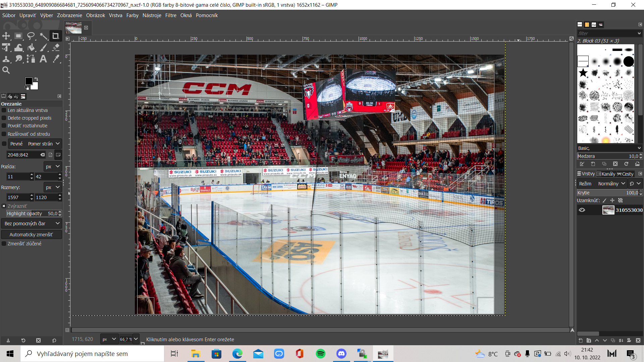Click the black foreground color swatch

pos(29,81)
